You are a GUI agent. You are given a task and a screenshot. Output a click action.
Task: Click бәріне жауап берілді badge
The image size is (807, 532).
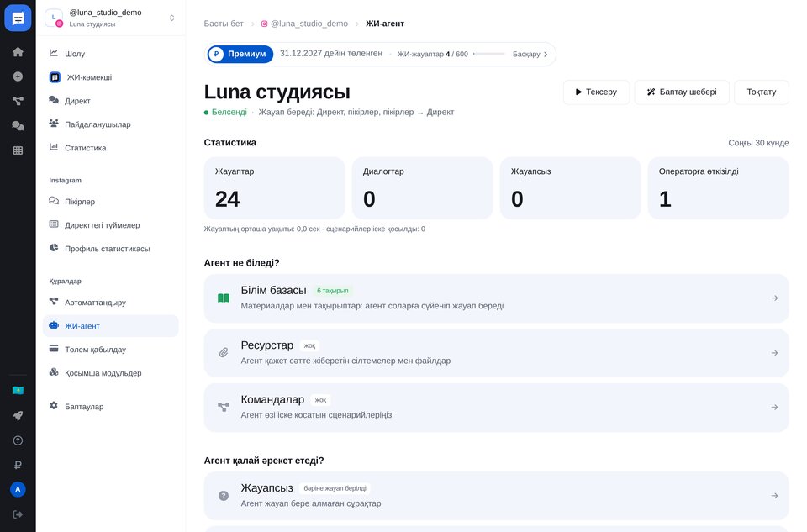(x=335, y=488)
